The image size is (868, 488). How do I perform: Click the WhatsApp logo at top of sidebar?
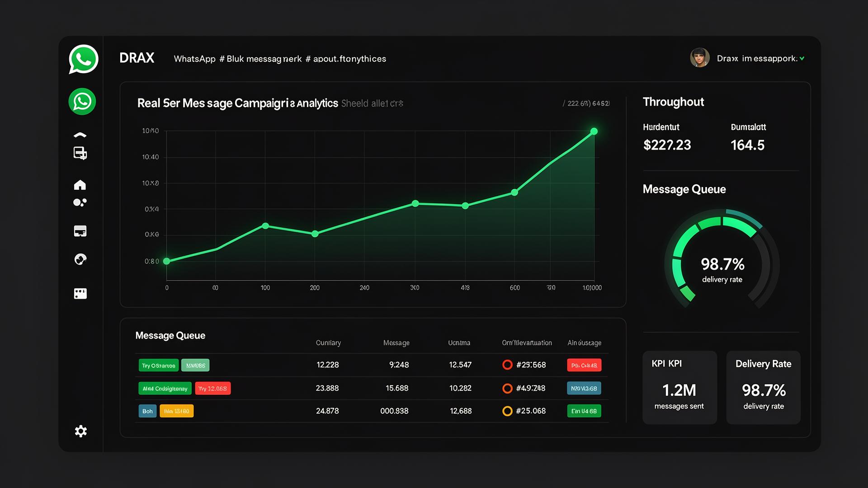click(x=83, y=59)
